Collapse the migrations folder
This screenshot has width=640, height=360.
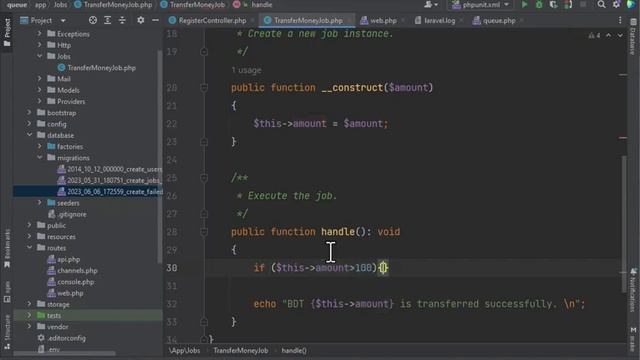click(x=40, y=157)
